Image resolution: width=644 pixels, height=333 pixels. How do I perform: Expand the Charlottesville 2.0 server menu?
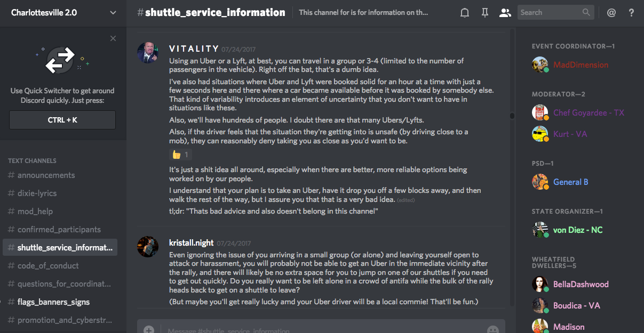point(113,13)
